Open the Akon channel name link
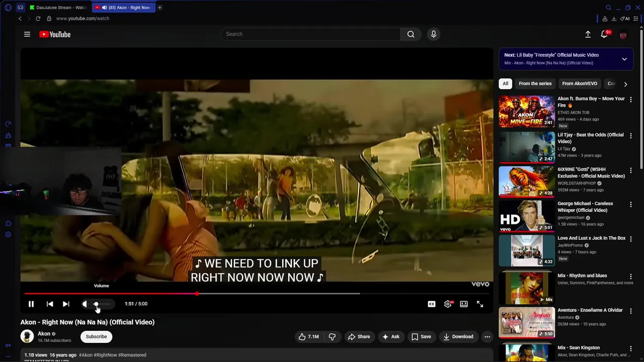Screen dimensions: 644x362 (x=44, y=334)
